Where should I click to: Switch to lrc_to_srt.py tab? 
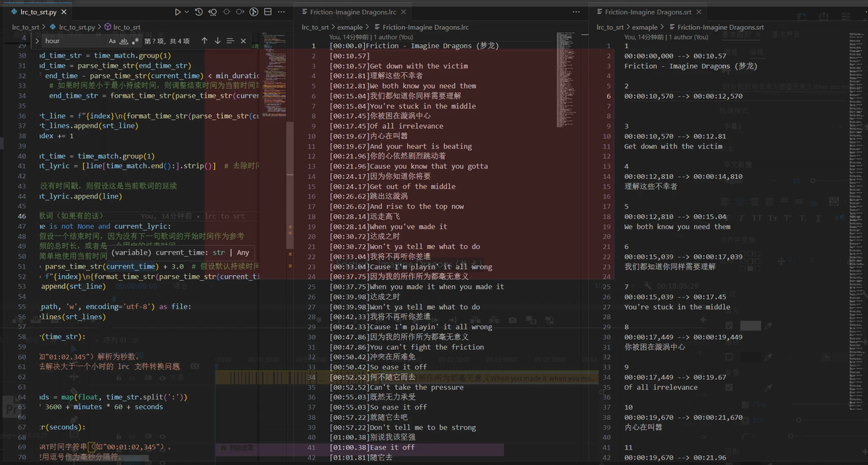click(38, 12)
